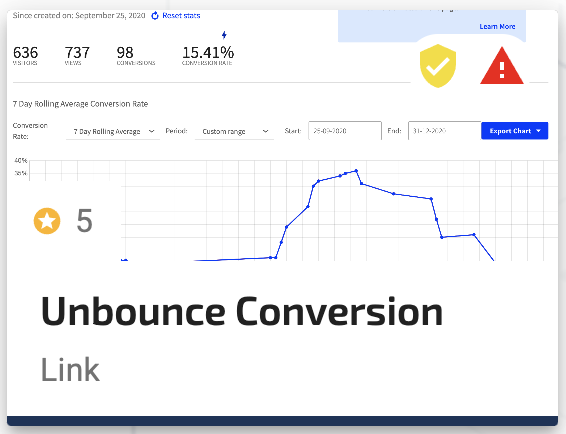Click the Start date input field
566x434 pixels.
[x=345, y=130]
